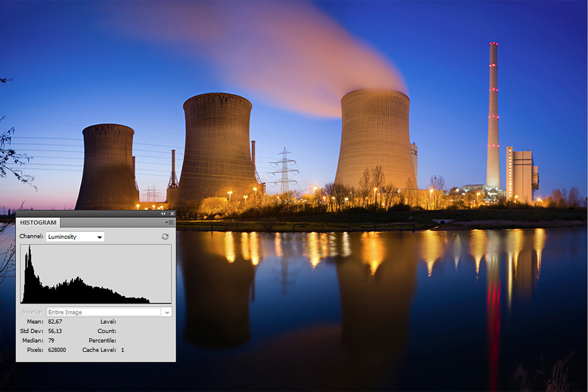Click the Std Dev value 56,13
The image size is (588, 392).
55,331
